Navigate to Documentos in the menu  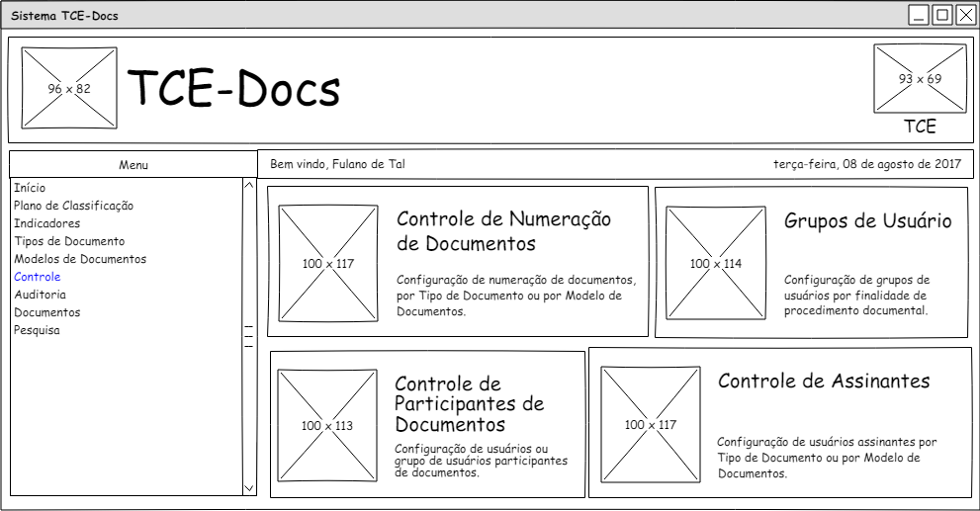(x=47, y=312)
